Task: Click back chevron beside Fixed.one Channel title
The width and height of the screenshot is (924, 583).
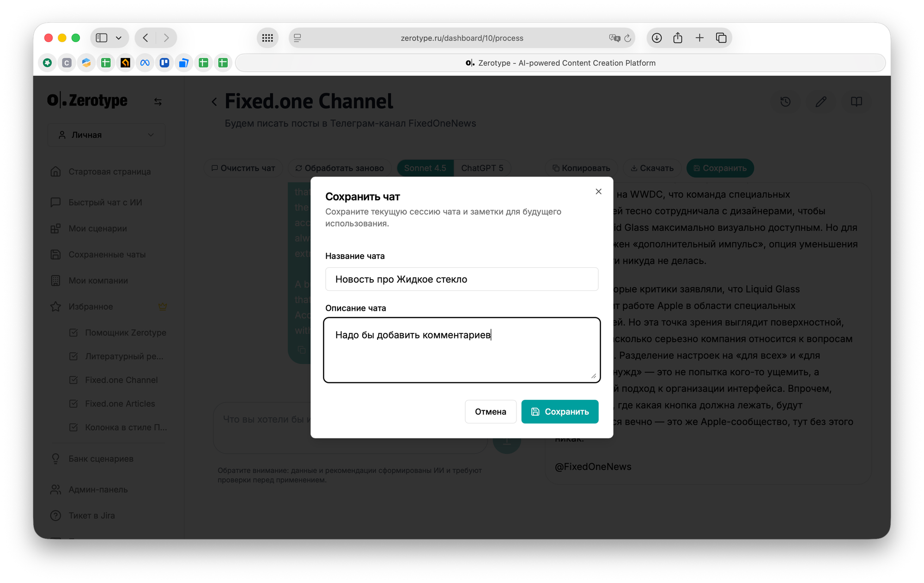Action: 214,102
